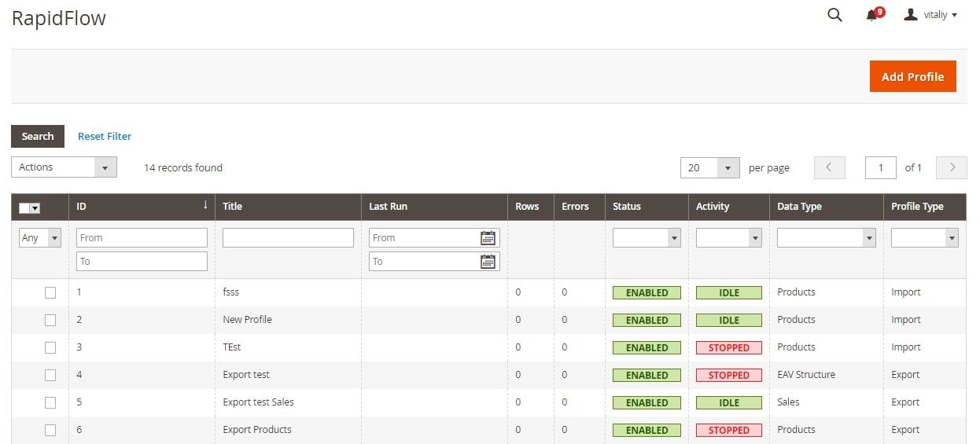
Task: Open the select-all checkbox dropdown in header
Action: pyautogui.click(x=30, y=207)
